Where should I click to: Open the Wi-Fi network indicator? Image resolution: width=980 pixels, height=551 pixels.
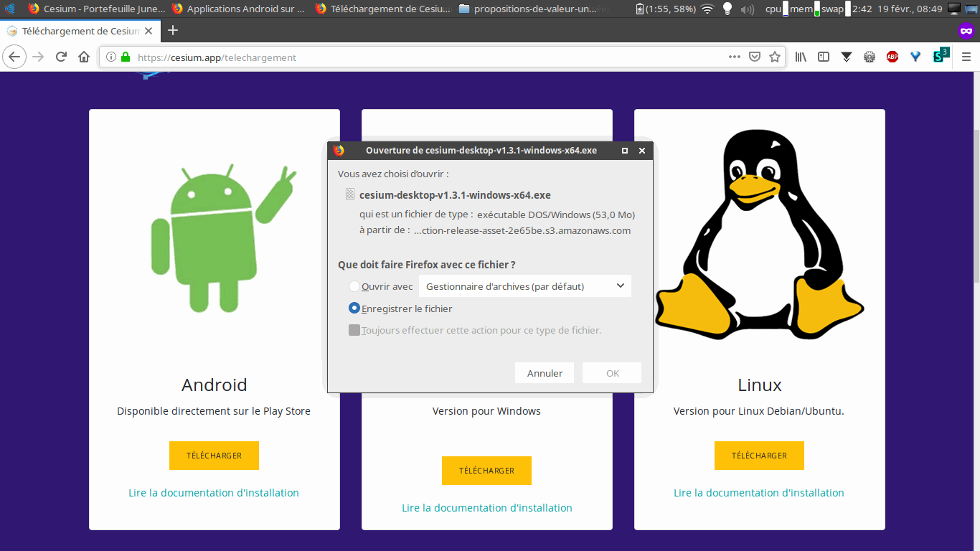[x=707, y=9]
